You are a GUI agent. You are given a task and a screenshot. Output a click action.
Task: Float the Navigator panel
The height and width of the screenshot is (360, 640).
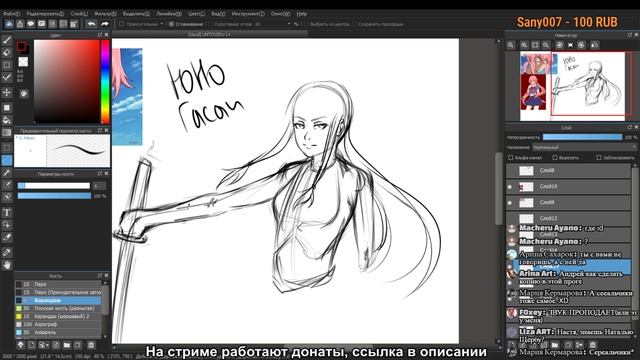coord(629,35)
